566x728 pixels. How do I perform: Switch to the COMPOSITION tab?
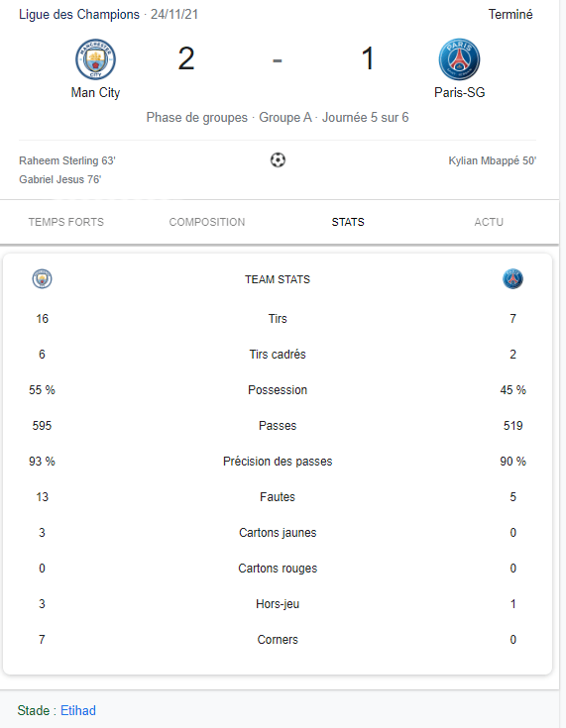tap(207, 222)
